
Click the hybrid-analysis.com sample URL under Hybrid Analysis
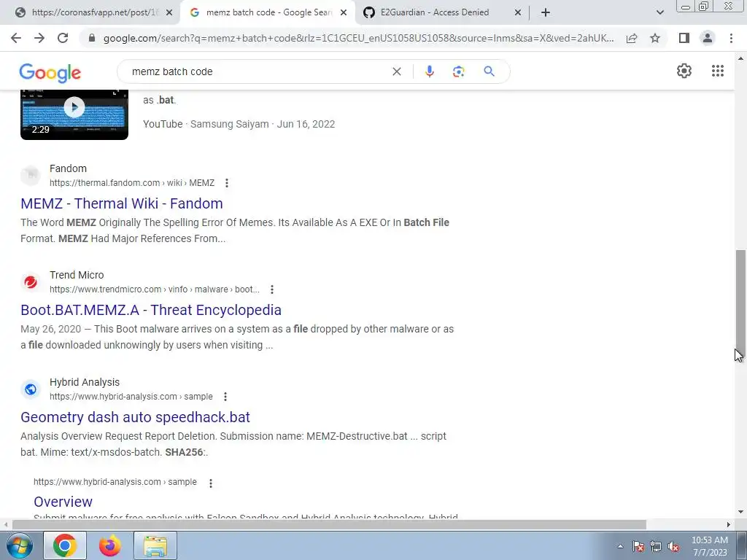pyautogui.click(x=131, y=397)
